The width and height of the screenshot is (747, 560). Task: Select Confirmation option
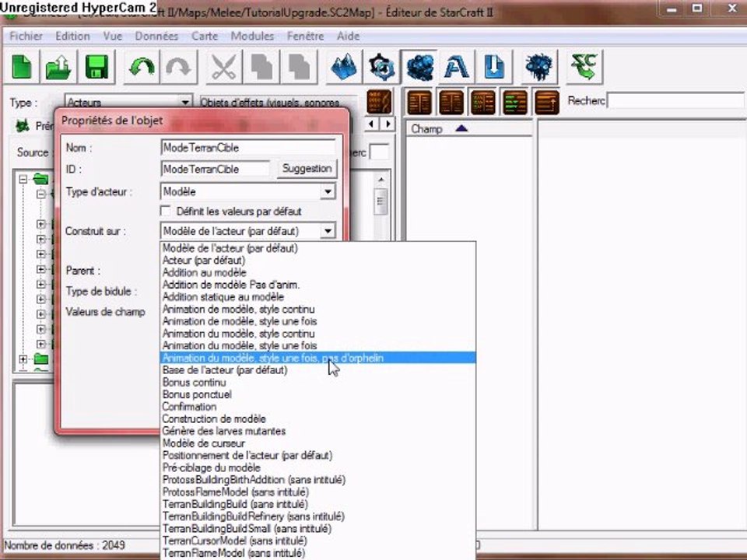point(317,407)
